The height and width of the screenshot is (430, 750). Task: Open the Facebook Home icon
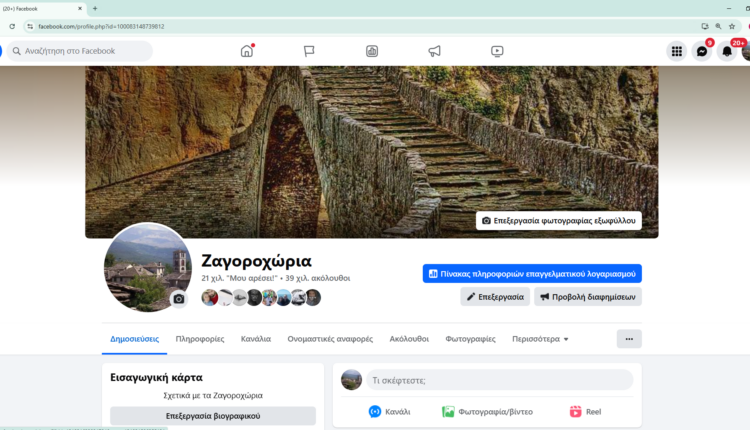point(247,51)
